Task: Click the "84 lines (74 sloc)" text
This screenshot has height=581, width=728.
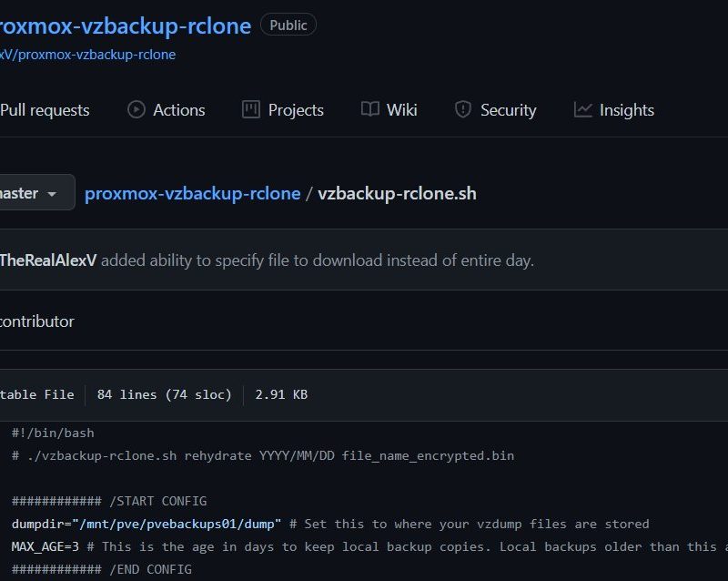Action: coord(164,394)
